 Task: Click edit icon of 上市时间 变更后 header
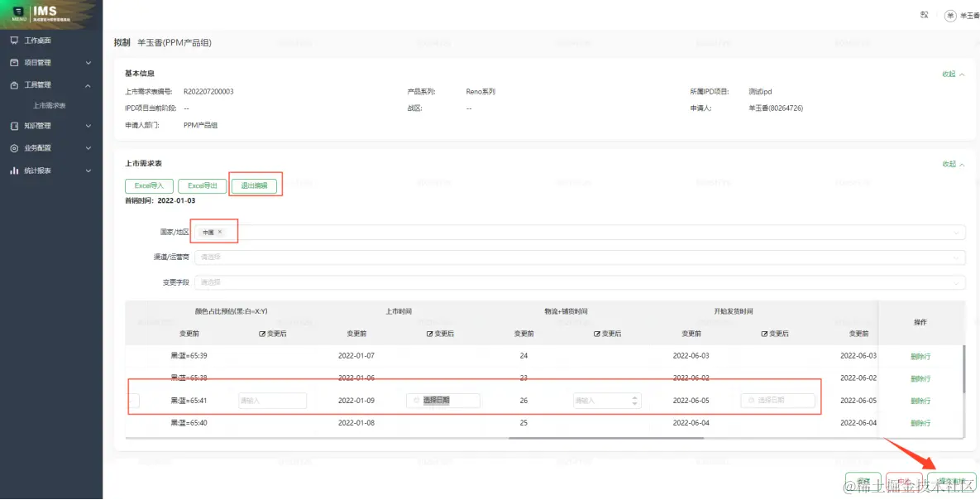tap(430, 334)
